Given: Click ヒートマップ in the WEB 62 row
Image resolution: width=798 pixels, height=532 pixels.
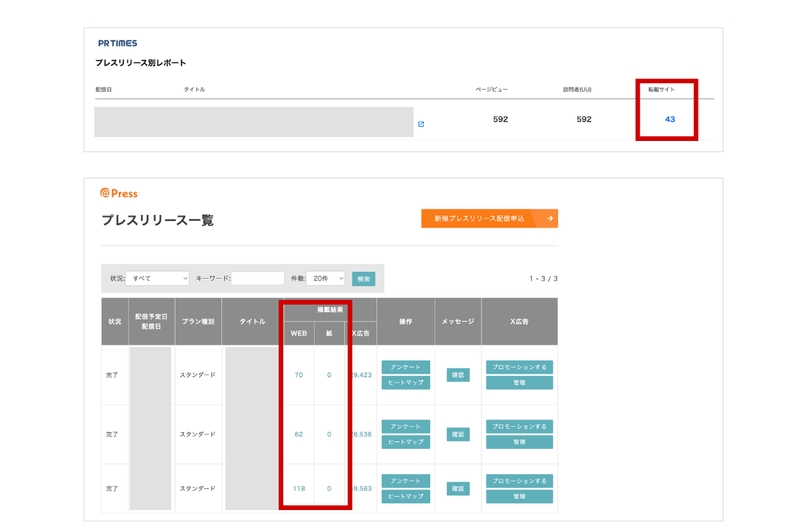Looking at the screenshot, I should (406, 442).
